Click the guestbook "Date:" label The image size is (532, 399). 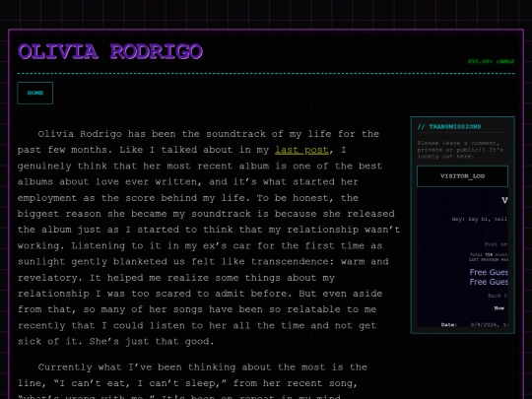(449, 325)
